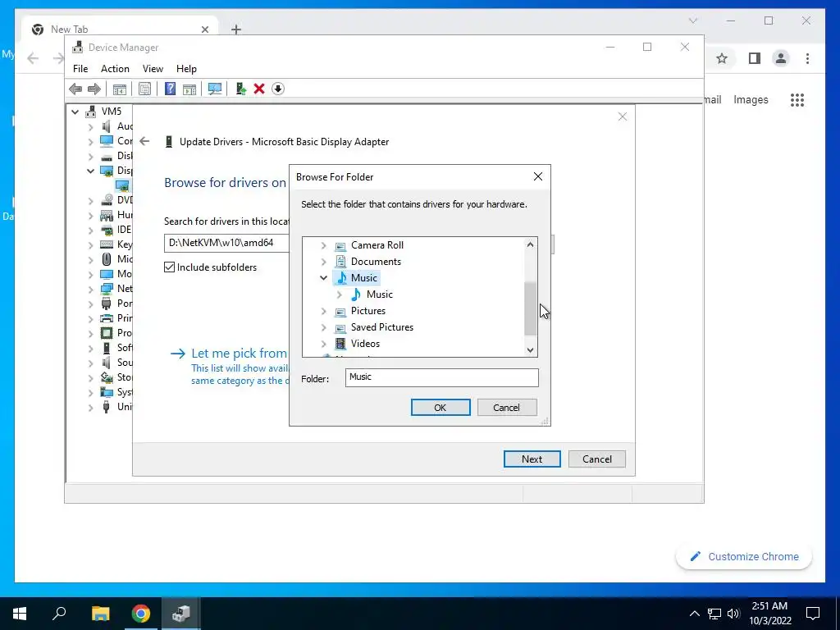The width and height of the screenshot is (840, 630).
Task: Toggle the show/hide action pane toolbar icon
Action: click(189, 89)
